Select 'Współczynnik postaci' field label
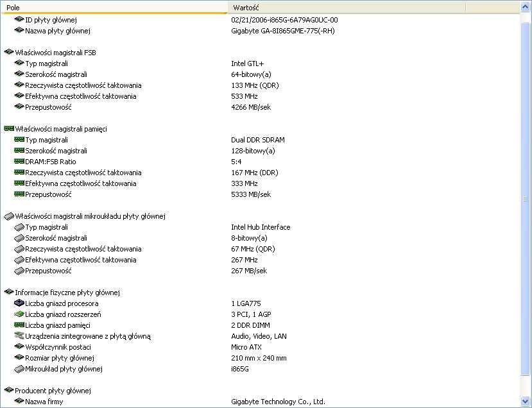532x408 pixels. click(x=58, y=347)
